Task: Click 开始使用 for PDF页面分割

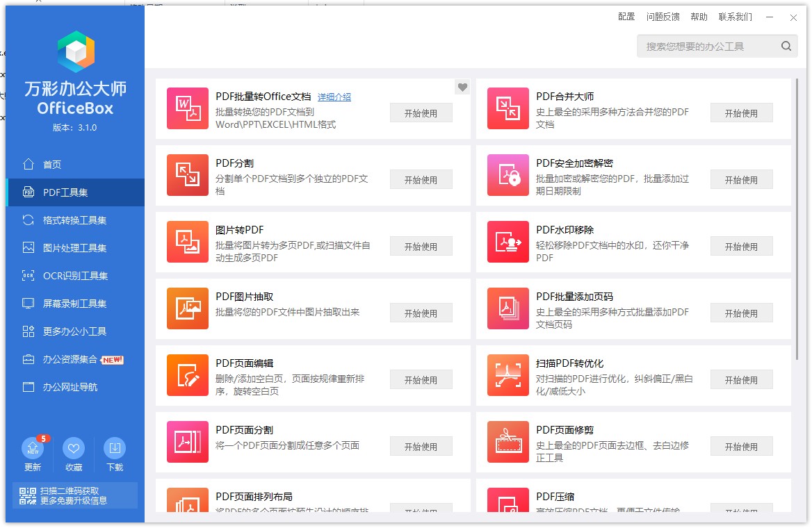Action: (x=421, y=446)
